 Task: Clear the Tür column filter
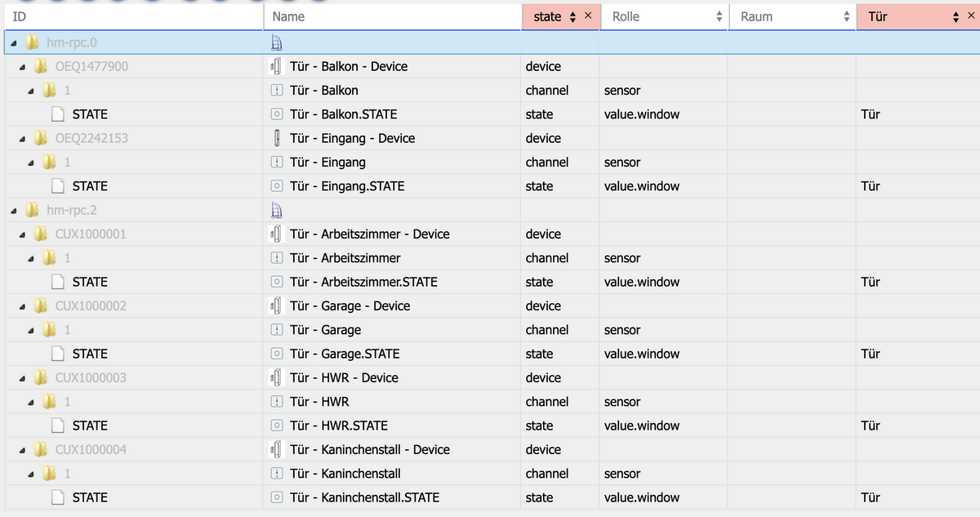coord(969,16)
